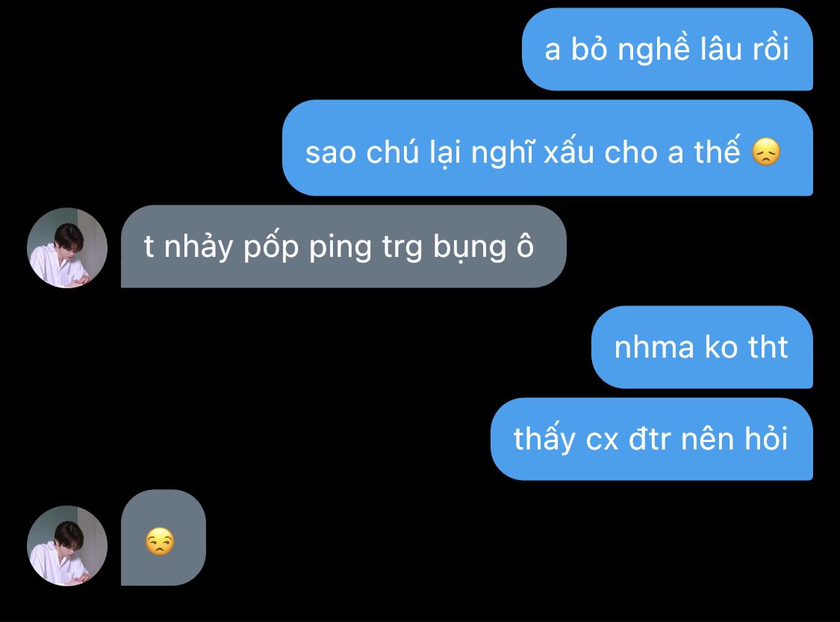Select the "thấy cx đtr nên hỏi" bubble
Image resolution: width=840 pixels, height=622 pixels.
[x=652, y=439]
